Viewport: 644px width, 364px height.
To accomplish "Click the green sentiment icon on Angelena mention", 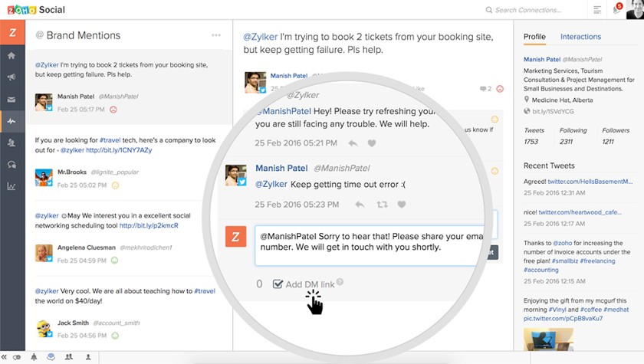I will point(114,261).
